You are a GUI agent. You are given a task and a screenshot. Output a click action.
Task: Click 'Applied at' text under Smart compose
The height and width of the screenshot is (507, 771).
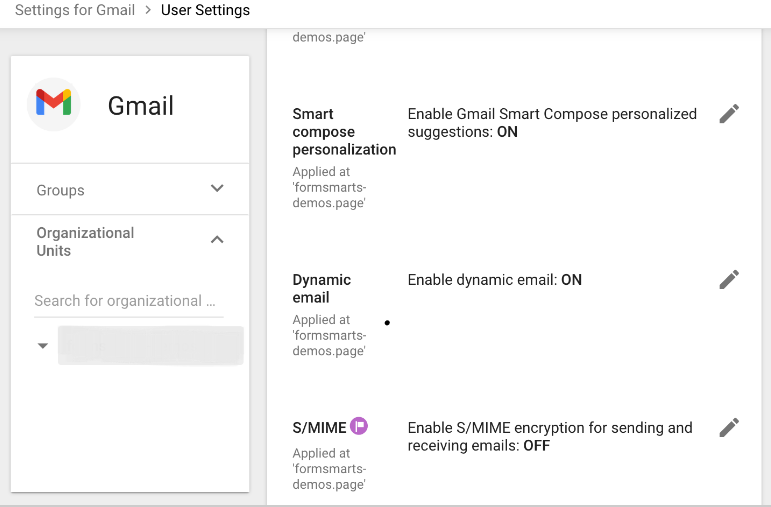329,187
